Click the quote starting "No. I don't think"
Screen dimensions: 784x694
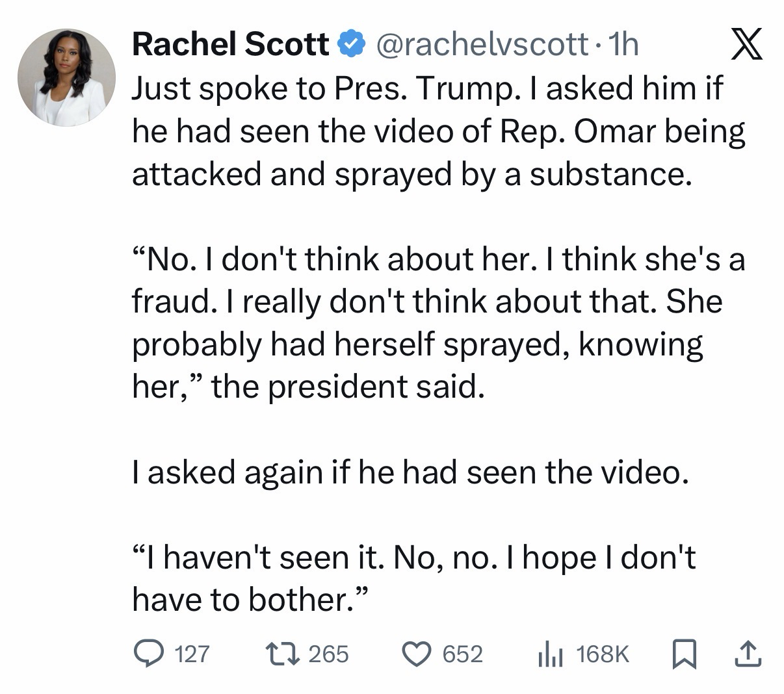click(438, 323)
